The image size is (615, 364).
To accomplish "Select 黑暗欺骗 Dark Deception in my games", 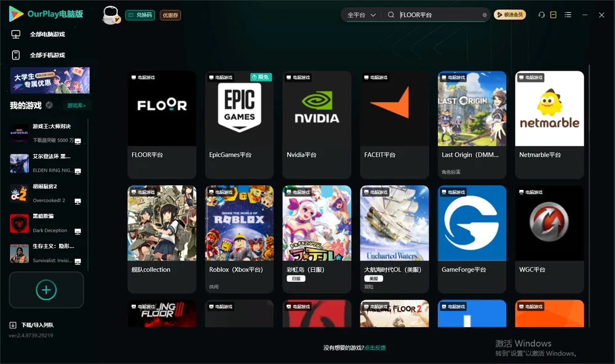I will click(x=46, y=223).
